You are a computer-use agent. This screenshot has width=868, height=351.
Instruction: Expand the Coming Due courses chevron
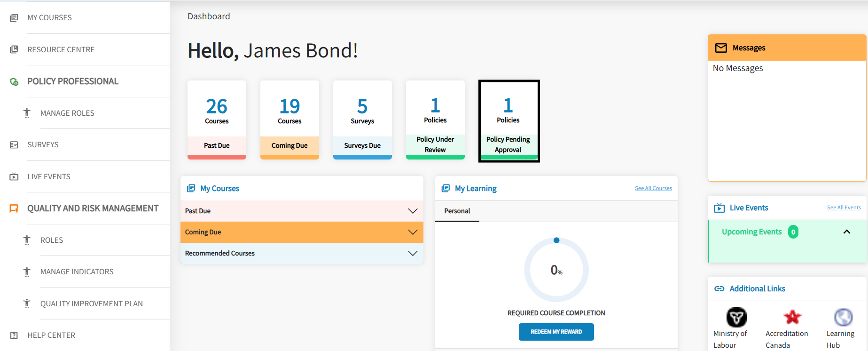413,232
